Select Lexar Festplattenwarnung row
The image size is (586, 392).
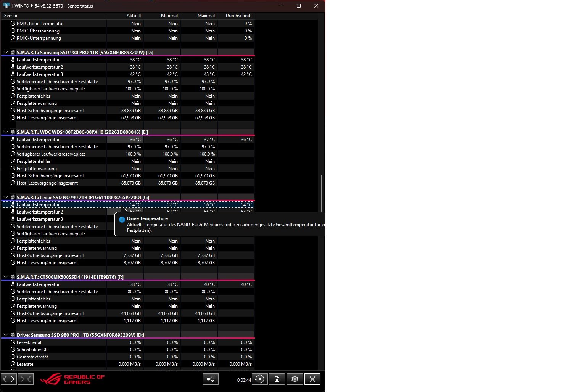128,248
